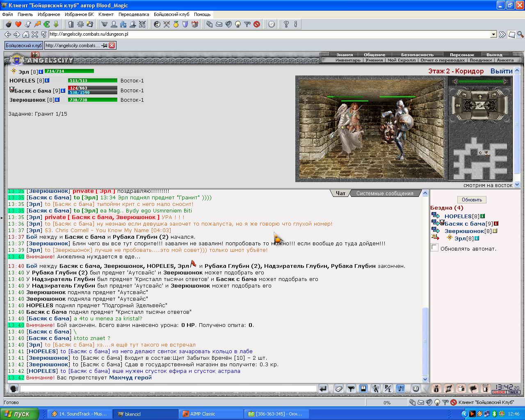This screenshot has width=525, height=420.
Task: Toggle the chat sound music note button
Action: (400, 388)
